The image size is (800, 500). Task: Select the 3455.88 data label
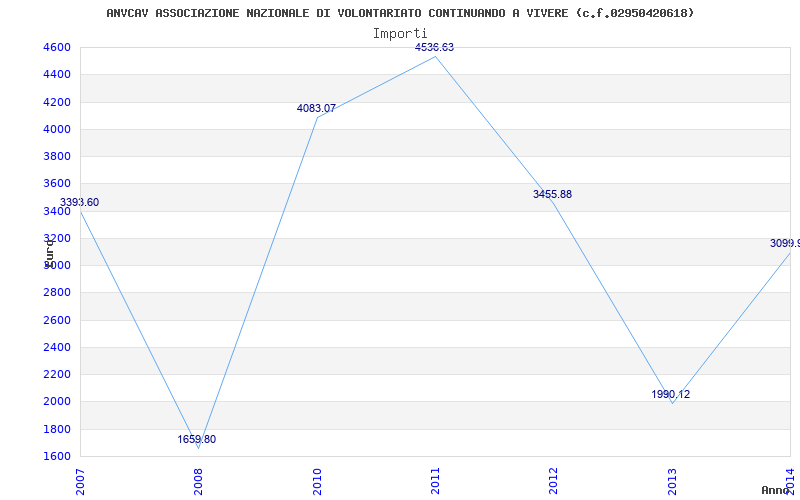[x=553, y=194]
